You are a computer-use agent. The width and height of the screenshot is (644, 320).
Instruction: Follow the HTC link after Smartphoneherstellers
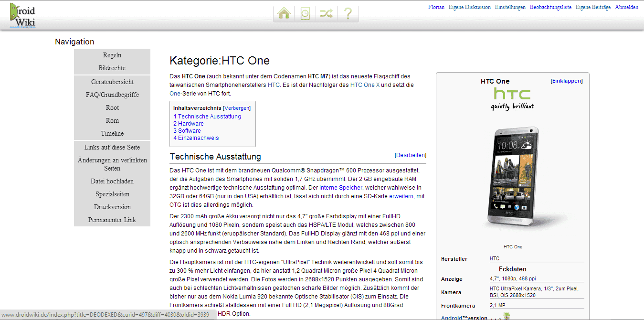coord(274,85)
